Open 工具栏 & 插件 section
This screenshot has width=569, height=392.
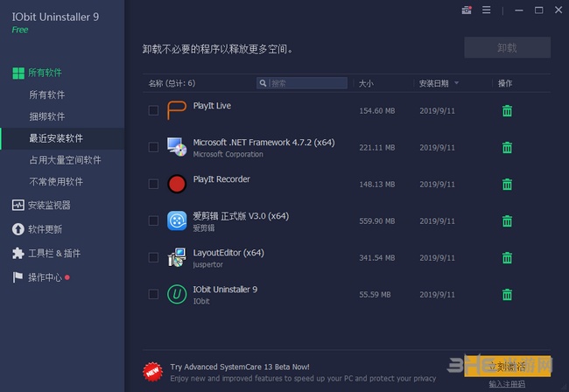pyautogui.click(x=54, y=253)
